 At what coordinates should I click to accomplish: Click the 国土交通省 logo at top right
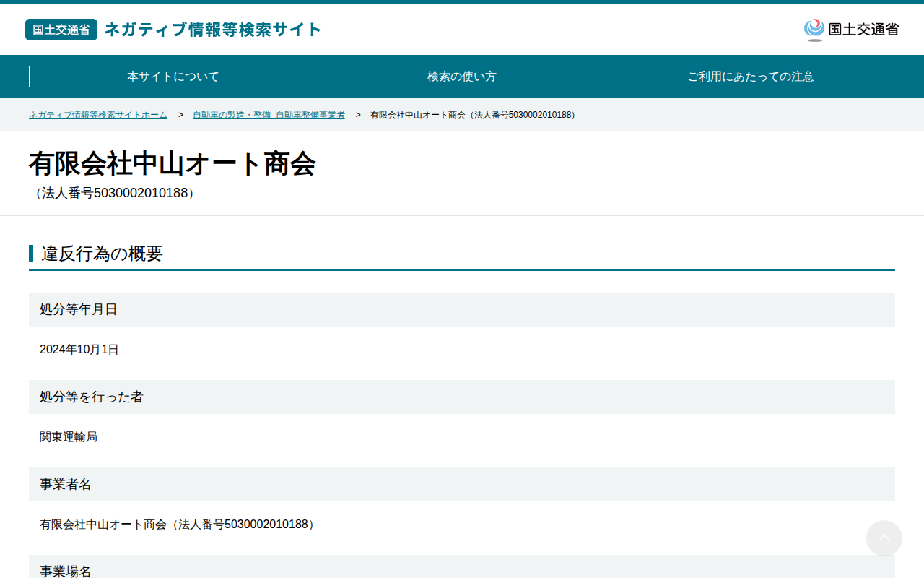(x=851, y=30)
